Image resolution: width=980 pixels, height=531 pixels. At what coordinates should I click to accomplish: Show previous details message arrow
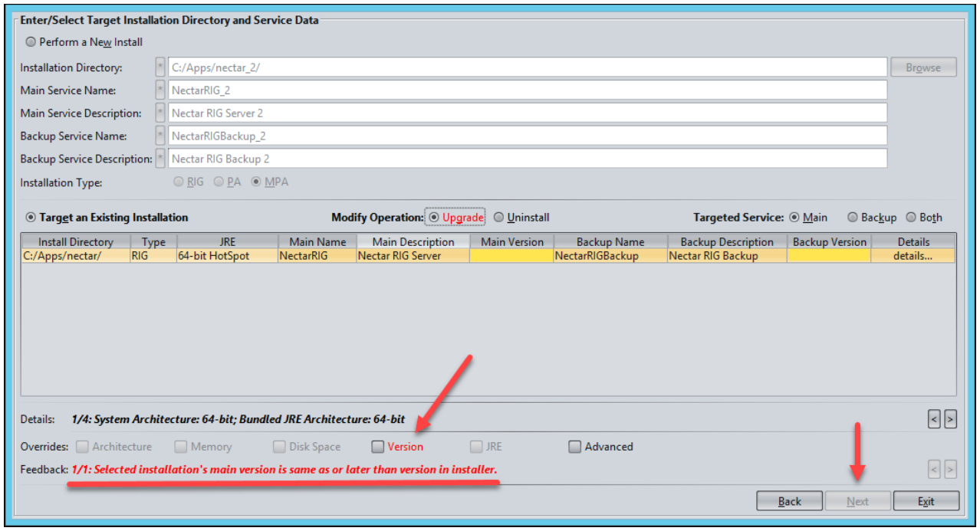934,419
